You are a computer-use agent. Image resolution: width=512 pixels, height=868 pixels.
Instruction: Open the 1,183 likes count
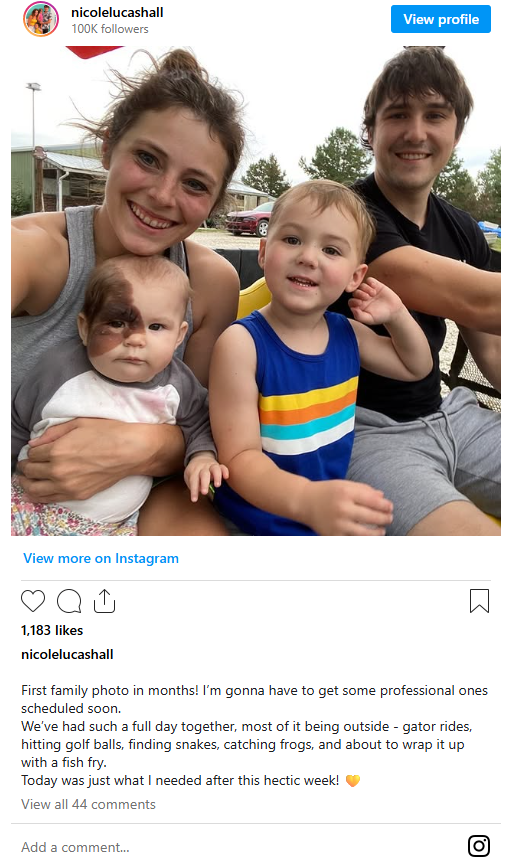pos(52,630)
